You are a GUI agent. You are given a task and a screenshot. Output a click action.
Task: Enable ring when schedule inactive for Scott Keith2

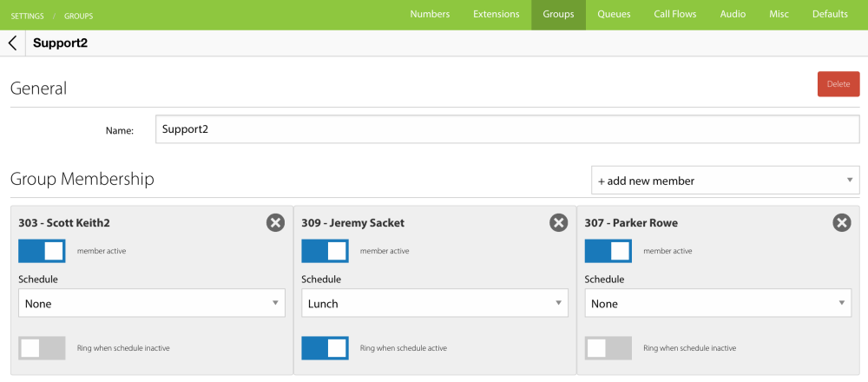(42, 348)
